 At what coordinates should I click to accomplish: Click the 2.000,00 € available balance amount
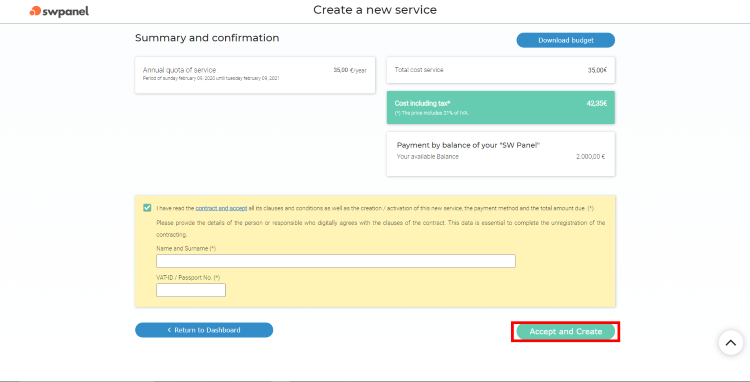pos(590,157)
